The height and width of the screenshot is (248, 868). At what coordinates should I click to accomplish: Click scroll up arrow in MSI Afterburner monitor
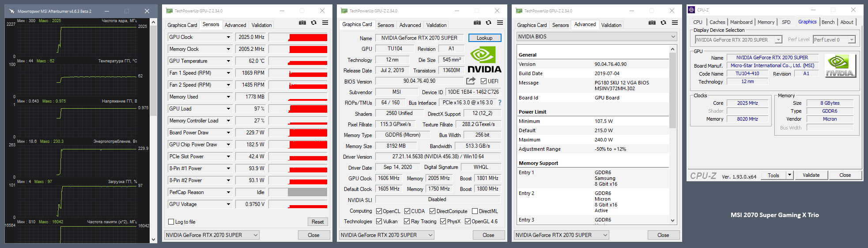pyautogui.click(x=154, y=22)
